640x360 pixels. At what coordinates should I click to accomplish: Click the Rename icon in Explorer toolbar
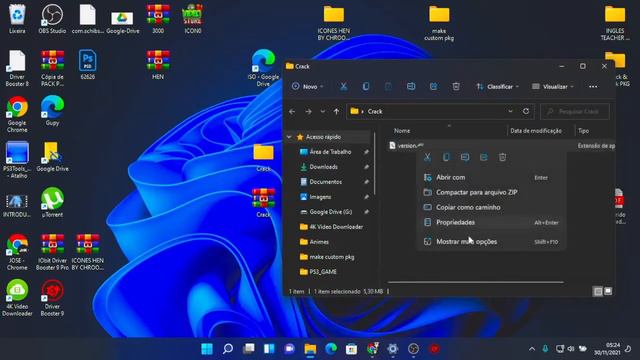(x=411, y=87)
